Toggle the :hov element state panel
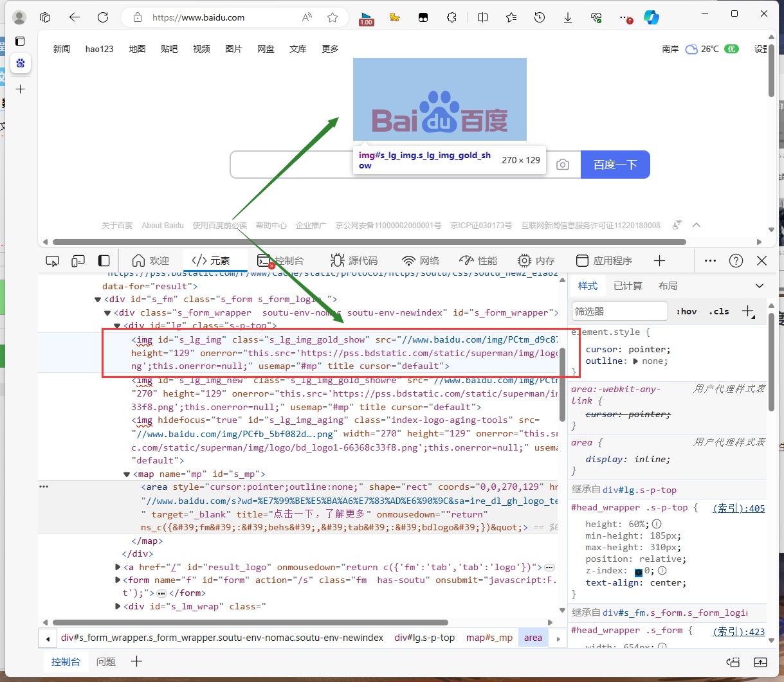 point(686,311)
